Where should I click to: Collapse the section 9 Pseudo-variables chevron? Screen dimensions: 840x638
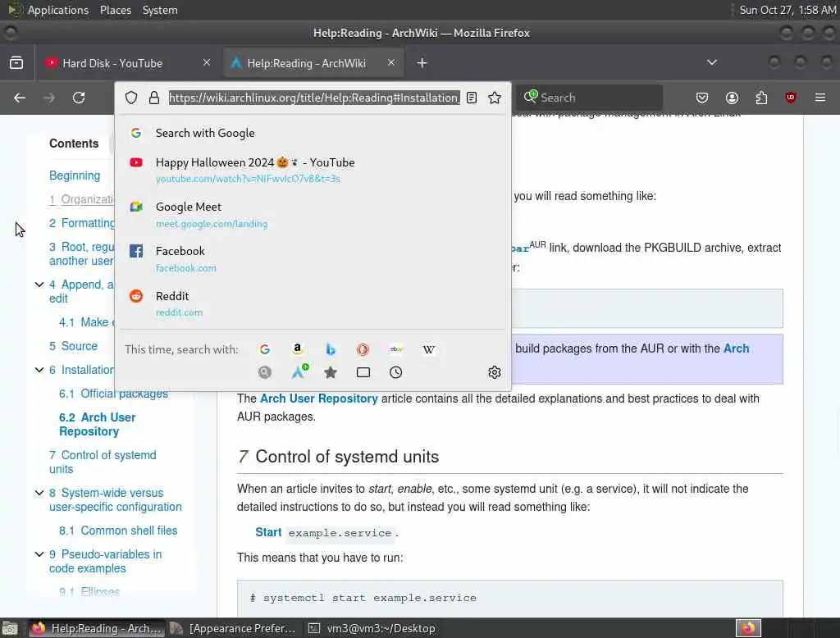(39, 554)
